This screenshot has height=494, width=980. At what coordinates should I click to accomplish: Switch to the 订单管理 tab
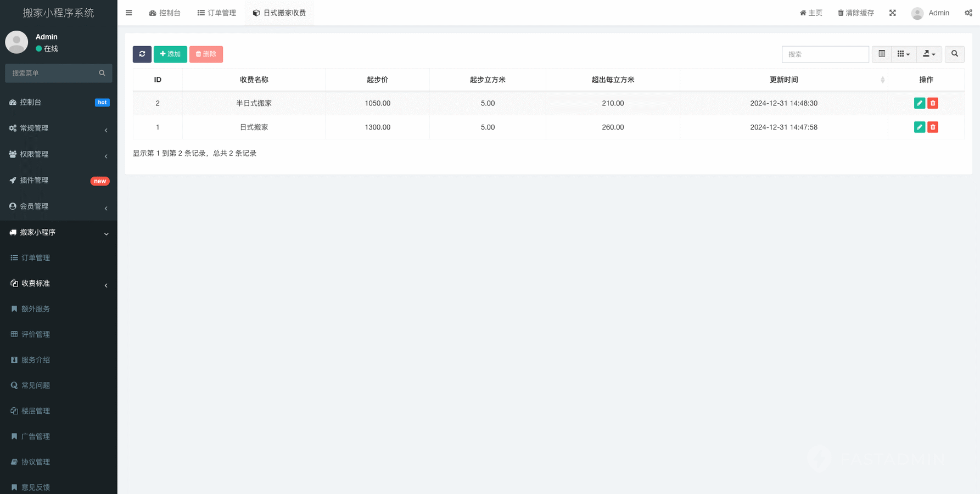point(217,13)
